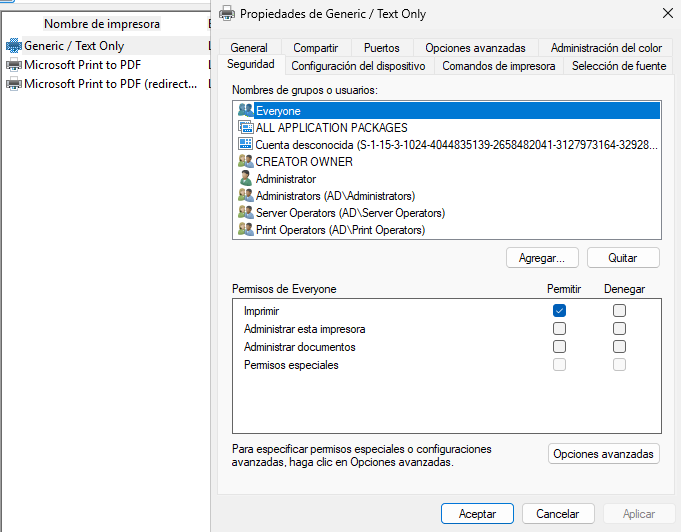Click the Nombre de impresora column header
This screenshot has width=681, height=532.
pyautogui.click(x=101, y=23)
